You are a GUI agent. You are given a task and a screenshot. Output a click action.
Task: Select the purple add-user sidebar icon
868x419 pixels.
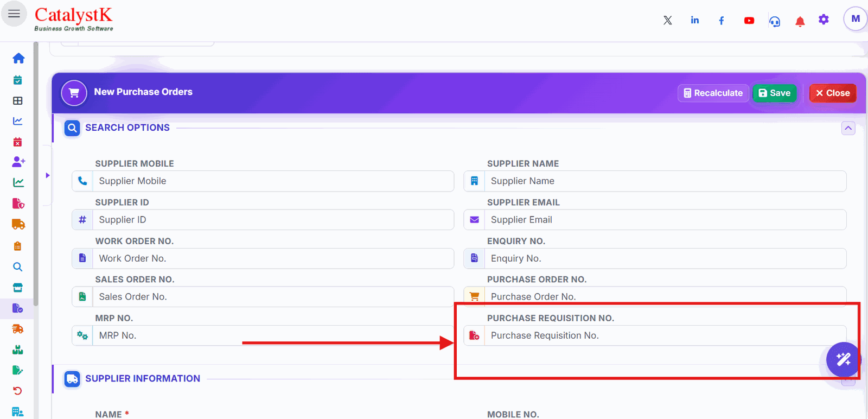(x=18, y=162)
